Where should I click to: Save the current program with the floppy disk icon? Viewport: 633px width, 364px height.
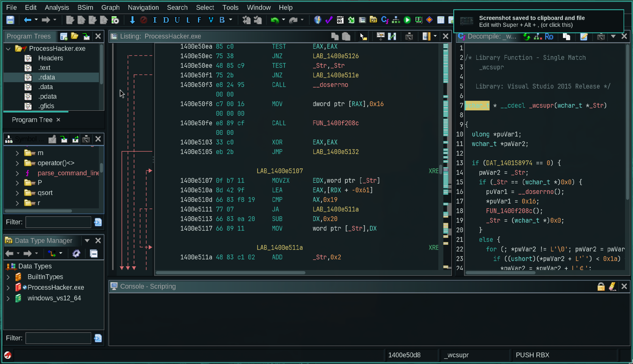[x=10, y=20]
